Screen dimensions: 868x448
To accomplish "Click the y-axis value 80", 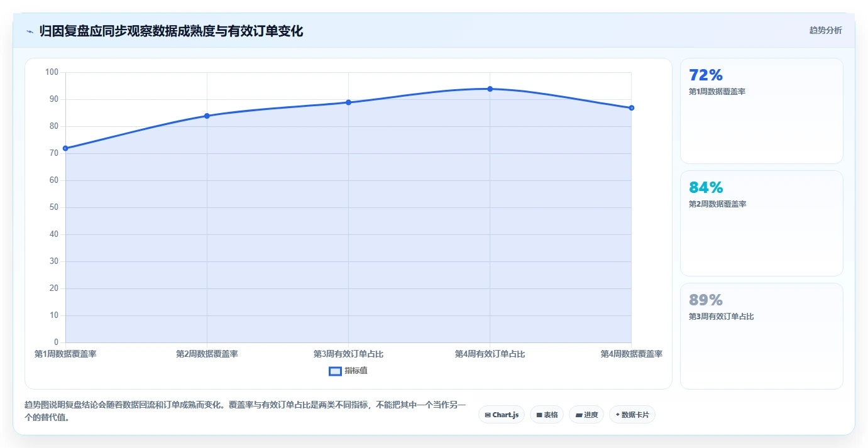I will pos(53,126).
